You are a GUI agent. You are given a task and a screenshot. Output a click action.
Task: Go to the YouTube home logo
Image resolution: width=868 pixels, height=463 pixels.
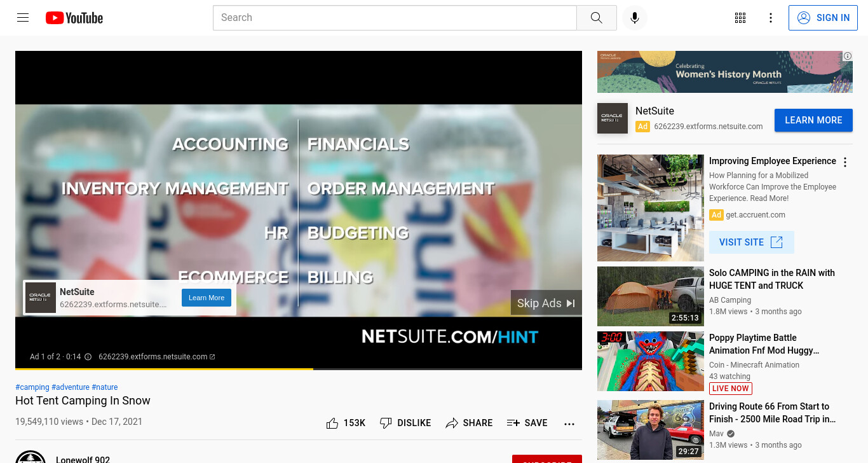click(x=74, y=18)
